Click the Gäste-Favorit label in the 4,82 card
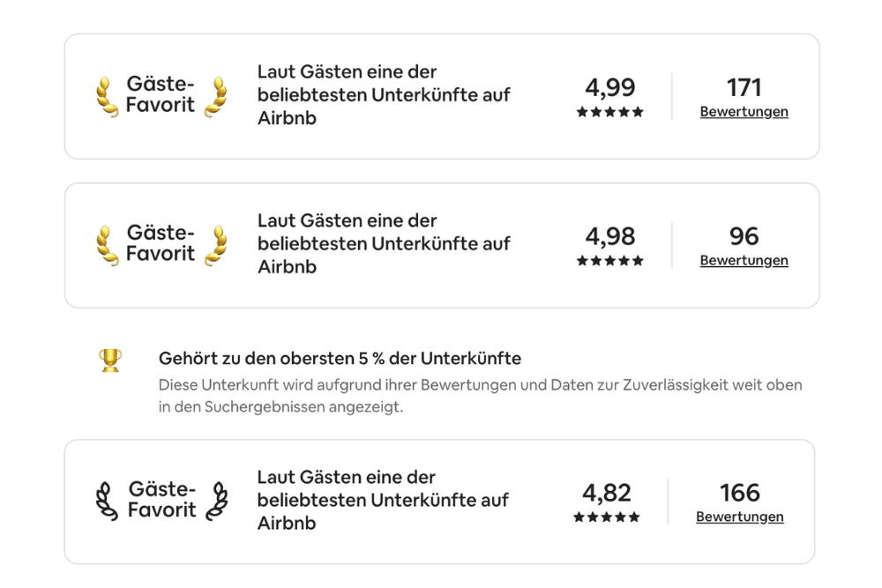Screen dimensions: 882x588 [161, 499]
